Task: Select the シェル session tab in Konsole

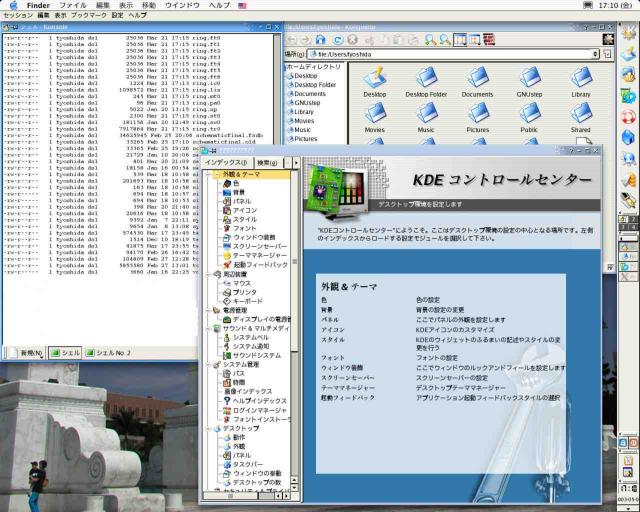Action: point(65,353)
